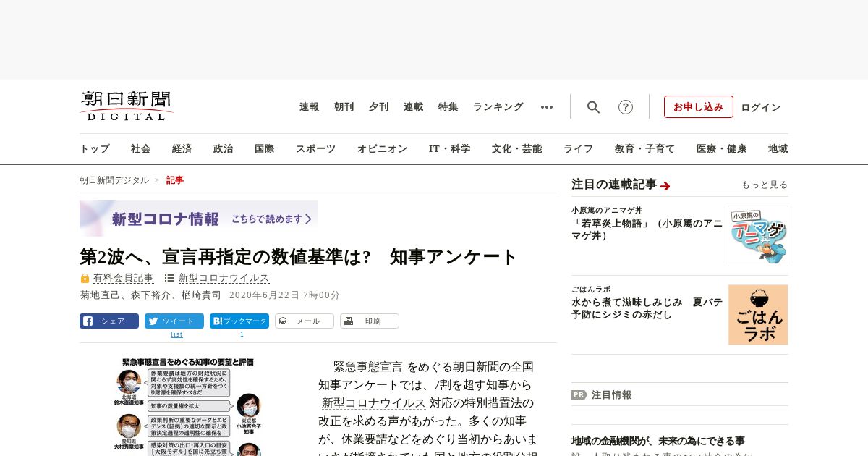This screenshot has width=868, height=456.
Task: Open the アニマゲ丼 thumbnail image
Action: coord(758,236)
